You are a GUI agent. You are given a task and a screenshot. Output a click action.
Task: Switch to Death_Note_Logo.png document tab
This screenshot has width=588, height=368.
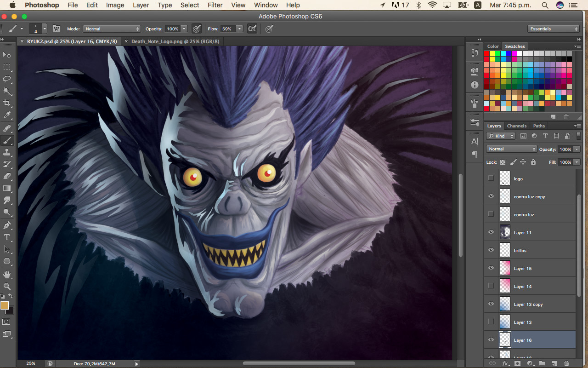[175, 41]
